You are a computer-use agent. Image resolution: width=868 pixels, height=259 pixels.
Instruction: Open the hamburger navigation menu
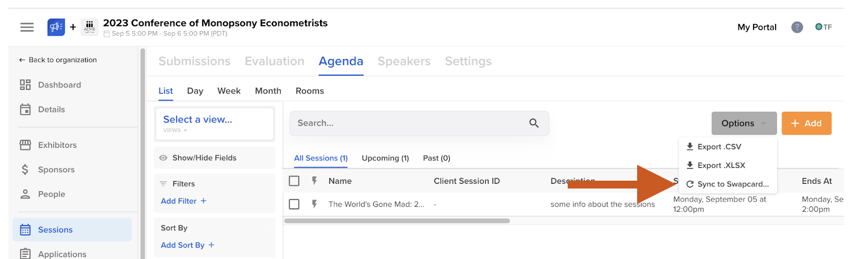[x=27, y=27]
